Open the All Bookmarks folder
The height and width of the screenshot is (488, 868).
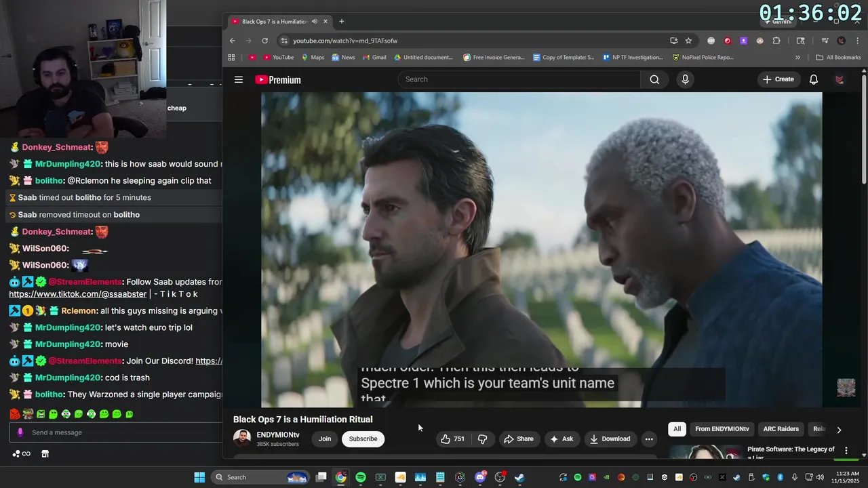tap(838, 58)
